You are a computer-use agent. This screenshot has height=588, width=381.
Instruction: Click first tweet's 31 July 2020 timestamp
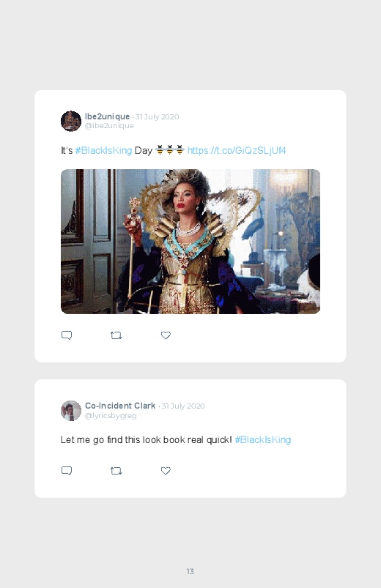158,116
